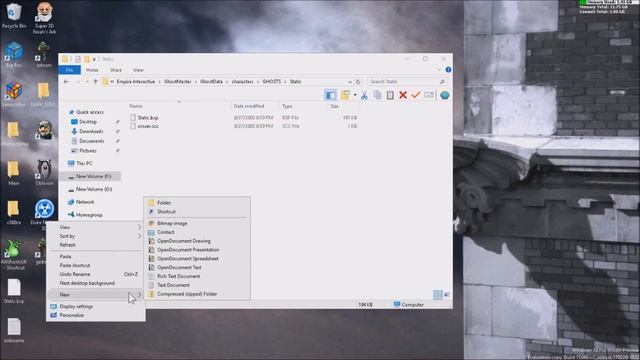The height and width of the screenshot is (360, 640).
Task: Choose Next desktop background
Action: (x=96, y=283)
